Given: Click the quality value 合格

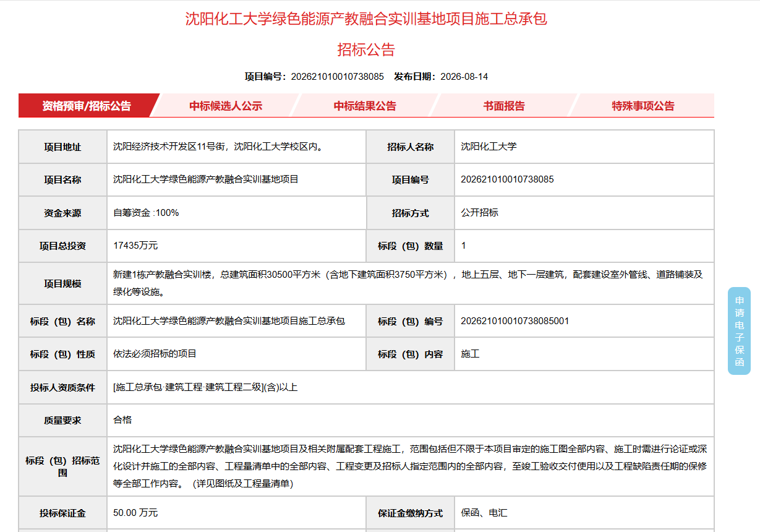Looking at the screenshot, I should [x=122, y=420].
